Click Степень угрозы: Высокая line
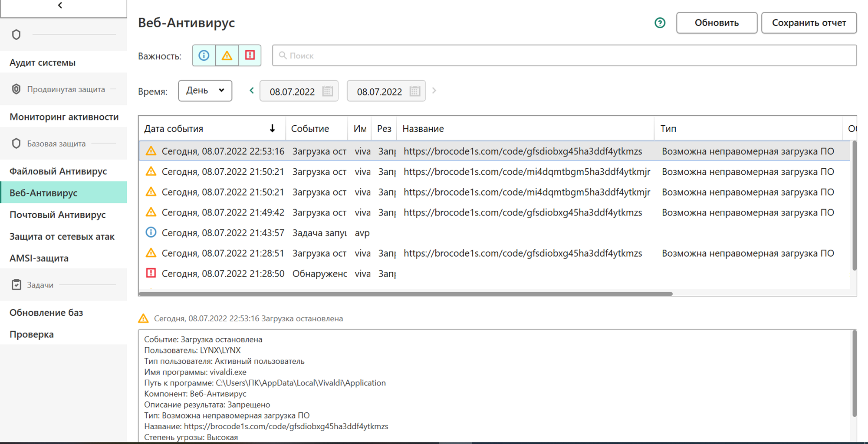The width and height of the screenshot is (868, 444). tap(191, 437)
